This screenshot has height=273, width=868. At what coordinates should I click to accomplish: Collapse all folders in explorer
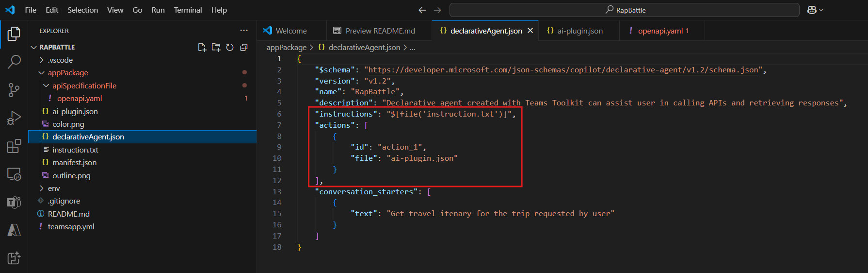244,47
